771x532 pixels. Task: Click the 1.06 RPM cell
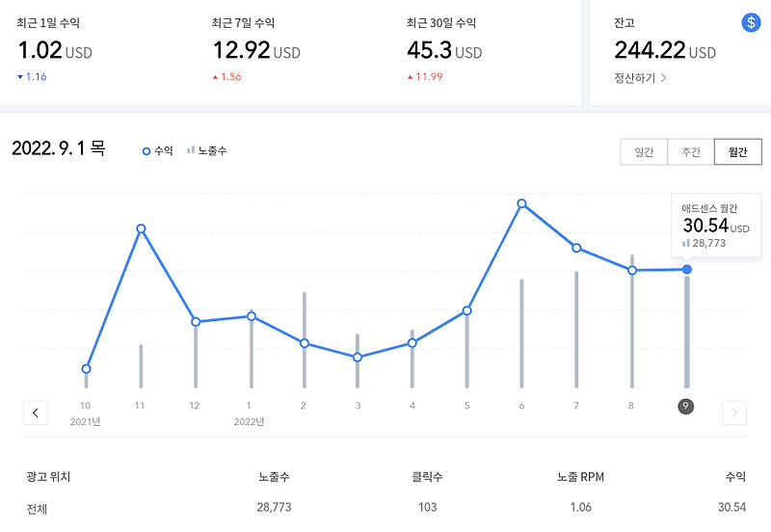tap(581, 507)
